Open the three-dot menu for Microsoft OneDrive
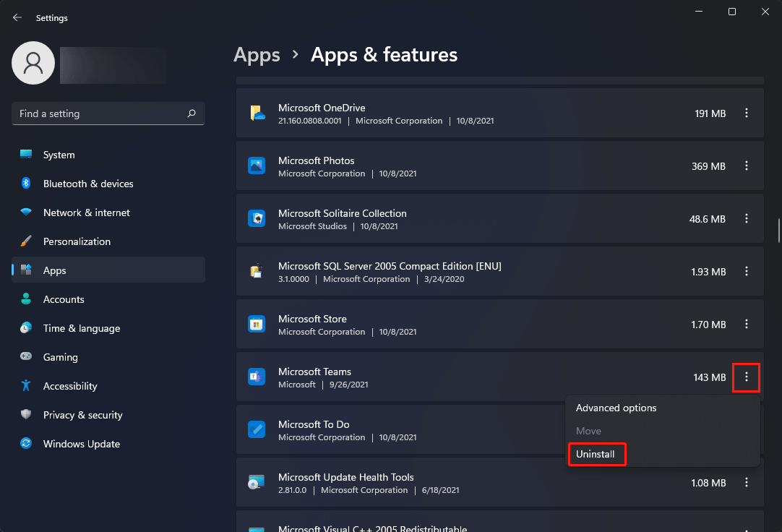The height and width of the screenshot is (532, 782). coord(746,113)
